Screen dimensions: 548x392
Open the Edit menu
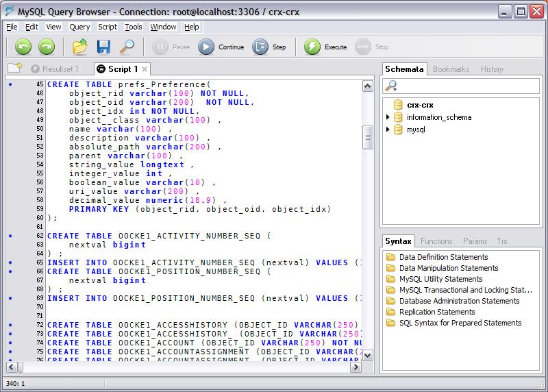tap(32, 27)
